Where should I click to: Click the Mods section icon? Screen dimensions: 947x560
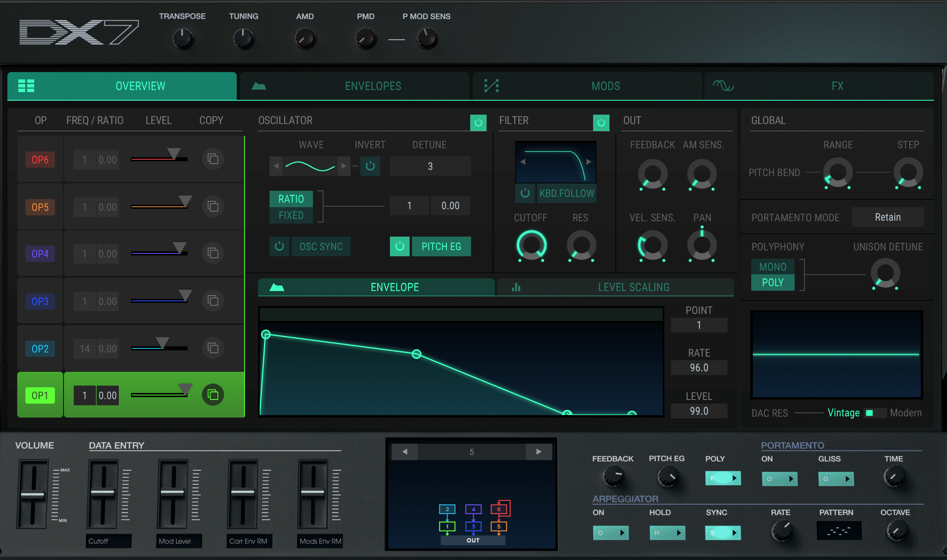point(491,86)
